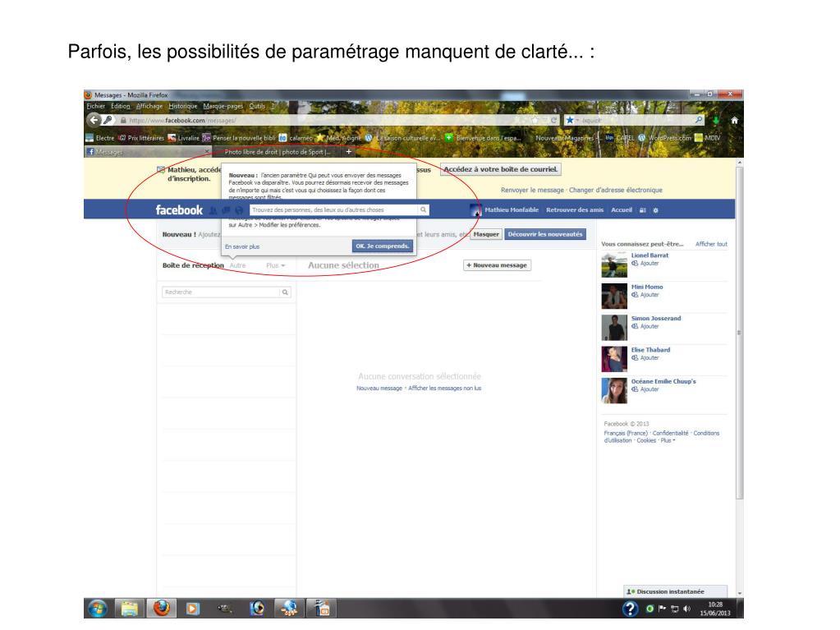This screenshot has height=630, width=840.
Task: Reload the page with the refresh icon
Action: point(554,120)
